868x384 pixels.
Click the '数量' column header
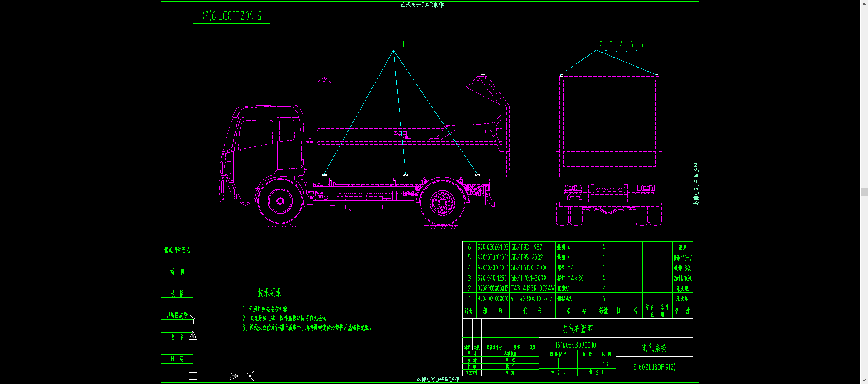pyautogui.click(x=603, y=311)
